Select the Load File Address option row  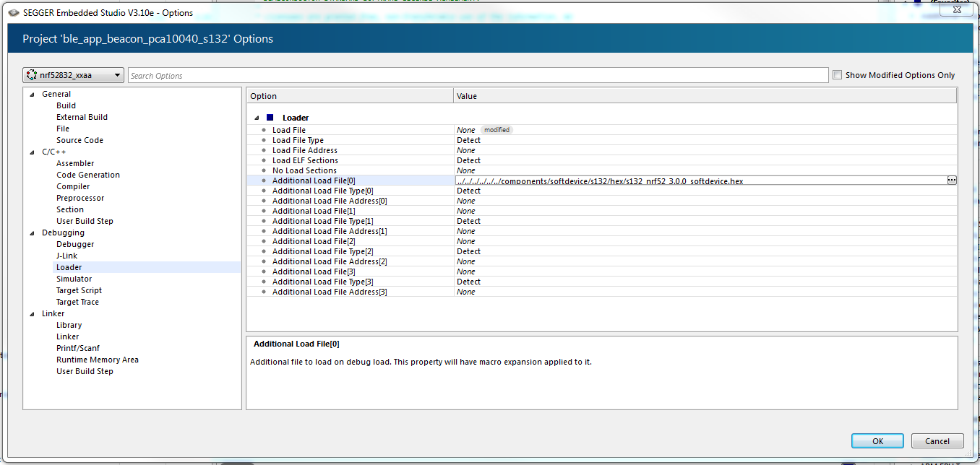[601, 150]
